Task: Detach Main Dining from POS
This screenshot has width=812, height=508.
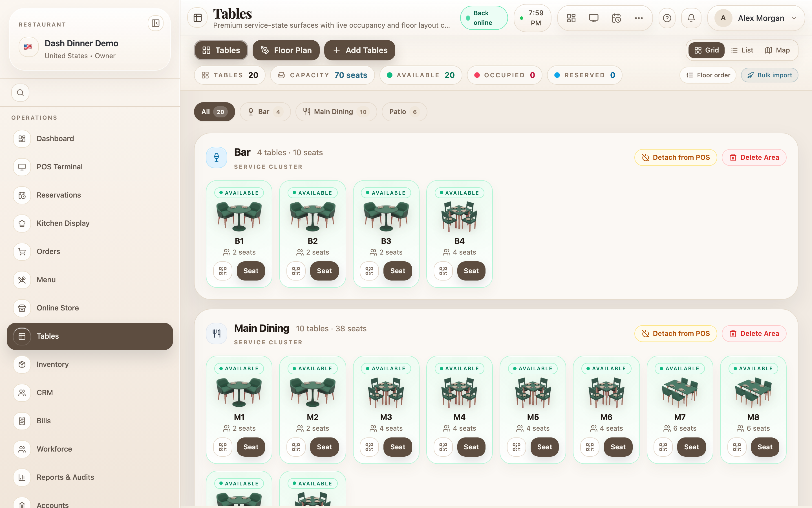Action: coord(676,333)
